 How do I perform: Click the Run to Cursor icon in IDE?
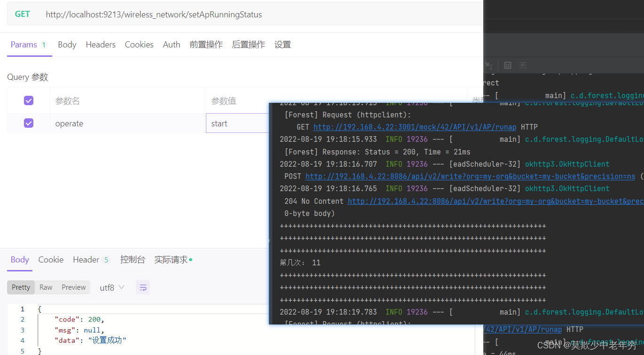point(489,65)
